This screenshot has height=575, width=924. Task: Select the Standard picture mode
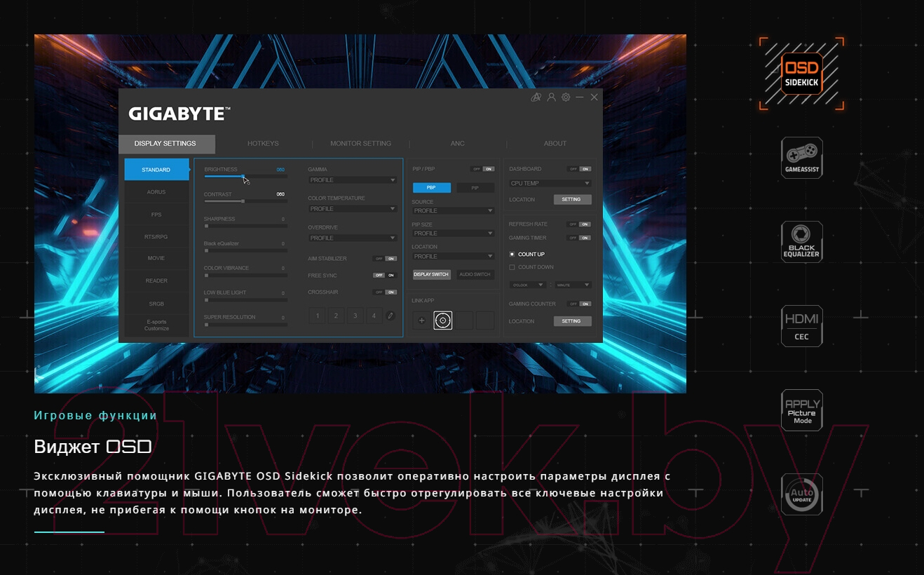coord(156,170)
